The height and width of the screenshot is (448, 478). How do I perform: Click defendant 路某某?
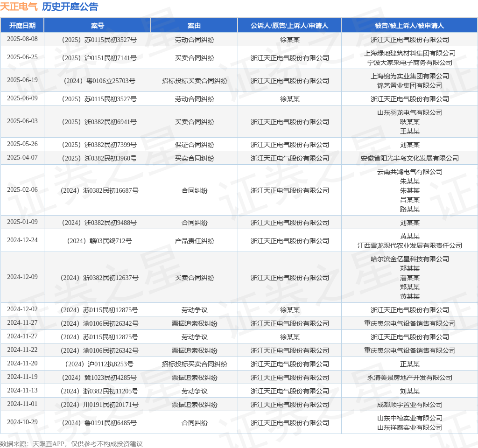[x=409, y=209]
